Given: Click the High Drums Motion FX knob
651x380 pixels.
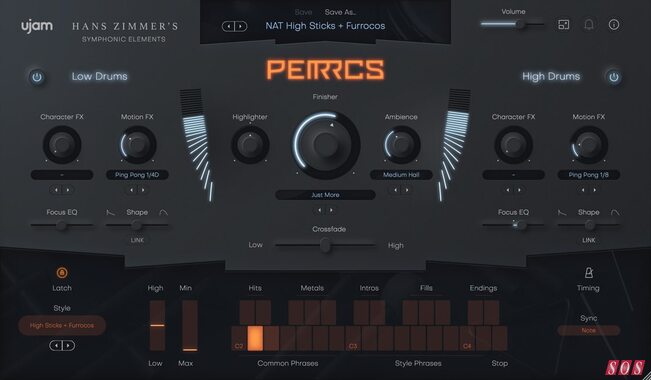Looking at the screenshot, I should [x=589, y=145].
